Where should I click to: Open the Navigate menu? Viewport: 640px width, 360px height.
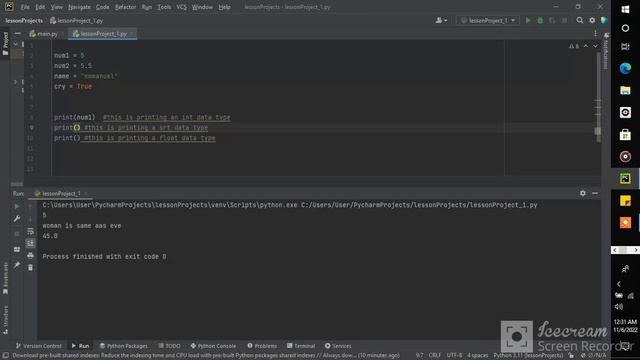[79, 7]
